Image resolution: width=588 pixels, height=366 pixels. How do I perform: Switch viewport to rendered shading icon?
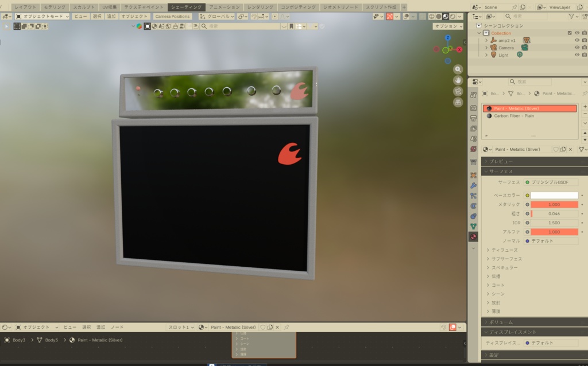[452, 16]
